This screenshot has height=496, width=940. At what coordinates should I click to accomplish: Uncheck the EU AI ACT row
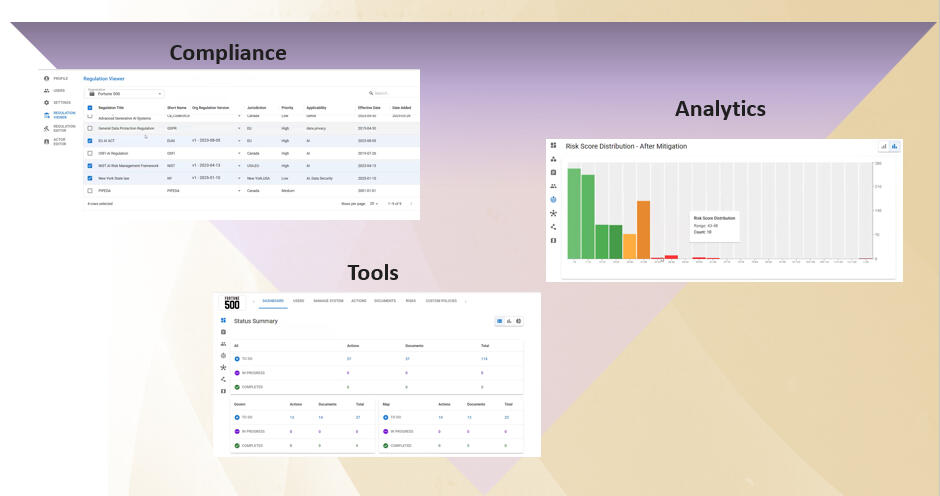pos(90,141)
